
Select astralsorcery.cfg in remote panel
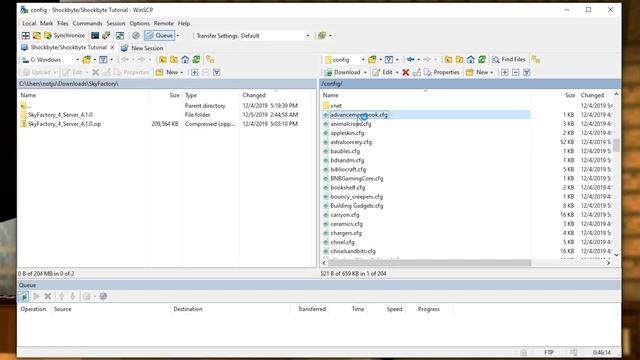[351, 142]
